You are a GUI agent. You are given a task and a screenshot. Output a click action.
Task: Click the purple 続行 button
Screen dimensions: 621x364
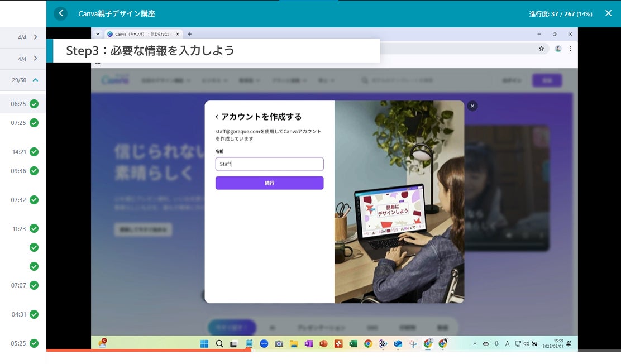click(269, 183)
